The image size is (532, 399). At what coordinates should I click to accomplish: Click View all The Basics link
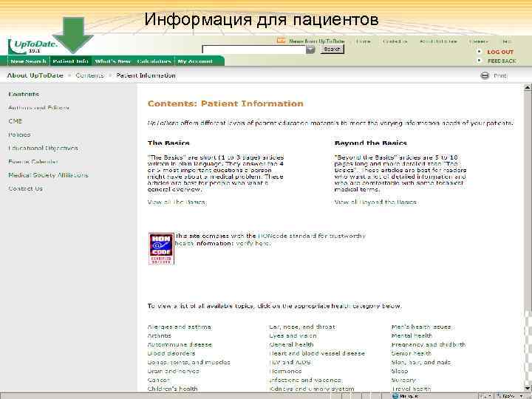[x=177, y=202]
